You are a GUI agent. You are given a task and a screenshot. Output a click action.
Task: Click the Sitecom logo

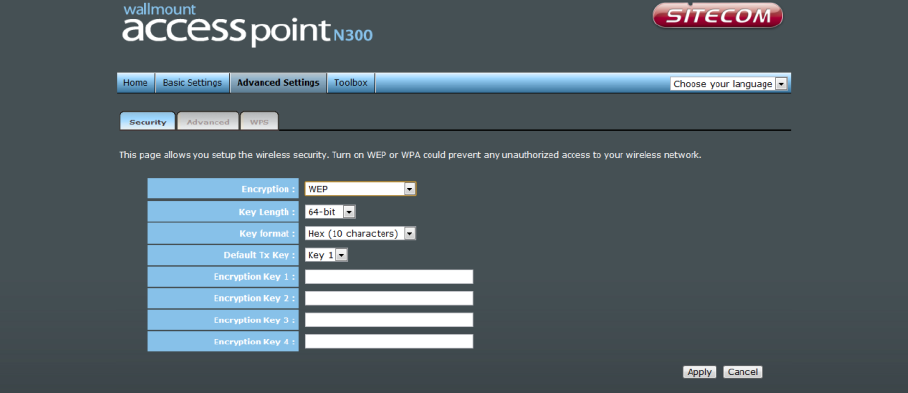coord(717,15)
